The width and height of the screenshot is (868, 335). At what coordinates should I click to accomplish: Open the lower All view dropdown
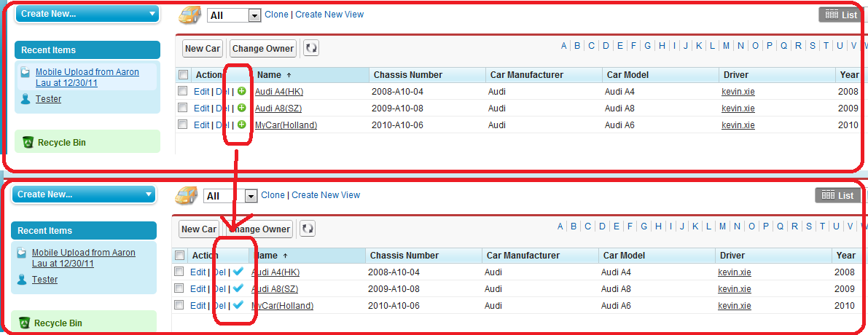[251, 196]
